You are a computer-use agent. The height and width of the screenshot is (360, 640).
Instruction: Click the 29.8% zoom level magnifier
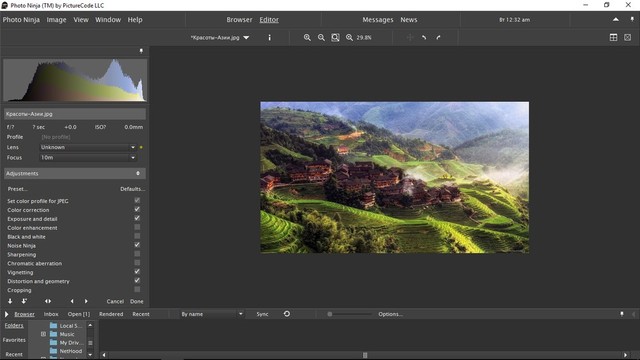click(349, 38)
